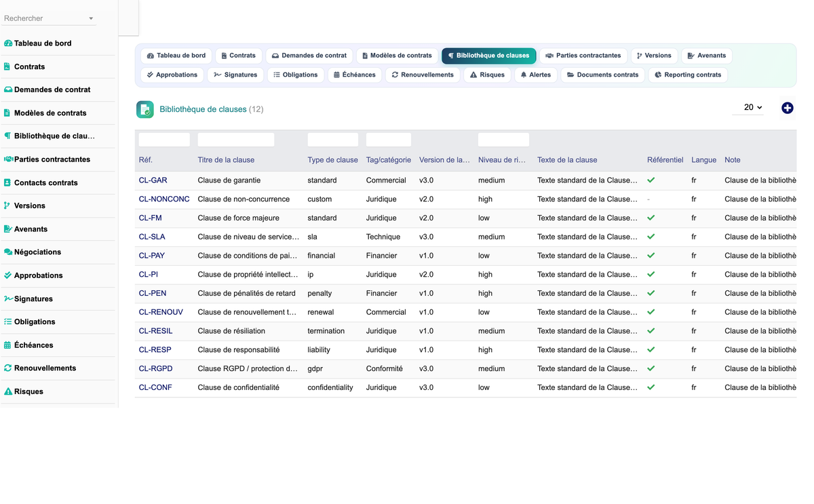Sort by Référentiel column header
Screen dimensions: 814x504
[665, 160]
